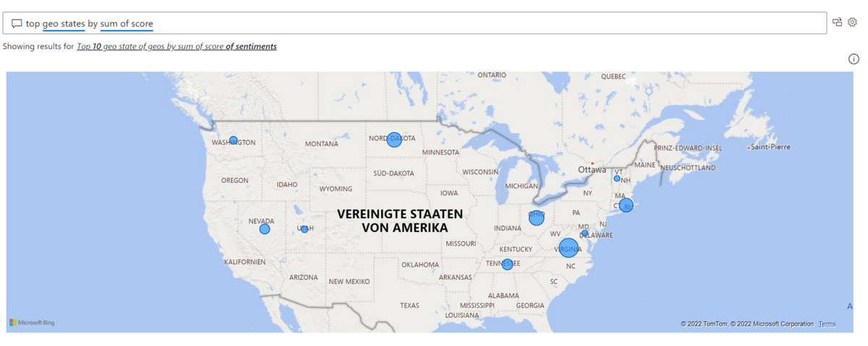
Task: Select the North Dakota data bubble
Action: (394, 139)
